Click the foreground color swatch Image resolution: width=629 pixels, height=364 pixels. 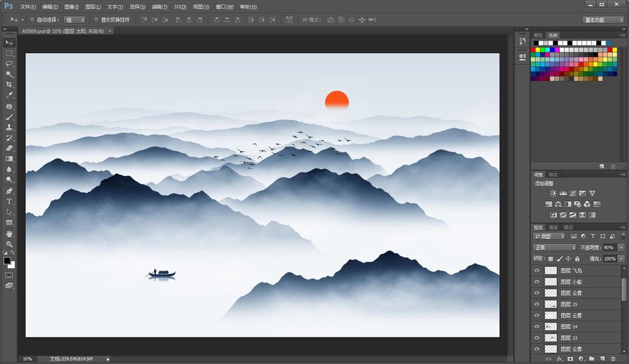(x=7, y=261)
